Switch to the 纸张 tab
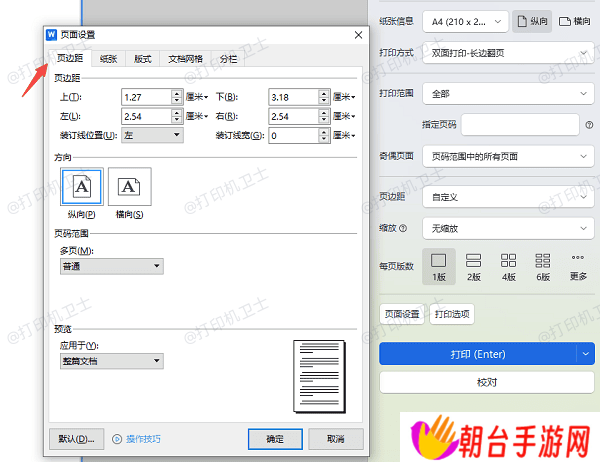This screenshot has width=600, height=462. click(x=108, y=59)
